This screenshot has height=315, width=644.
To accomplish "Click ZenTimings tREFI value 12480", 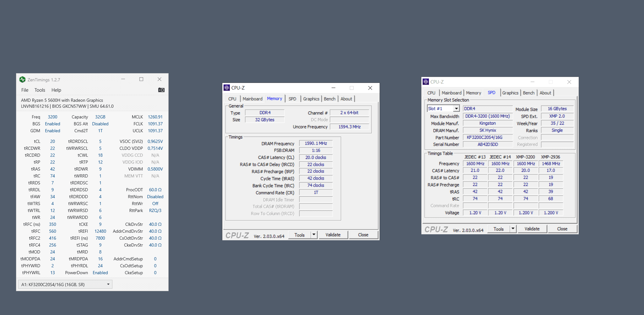I will pos(100,231).
